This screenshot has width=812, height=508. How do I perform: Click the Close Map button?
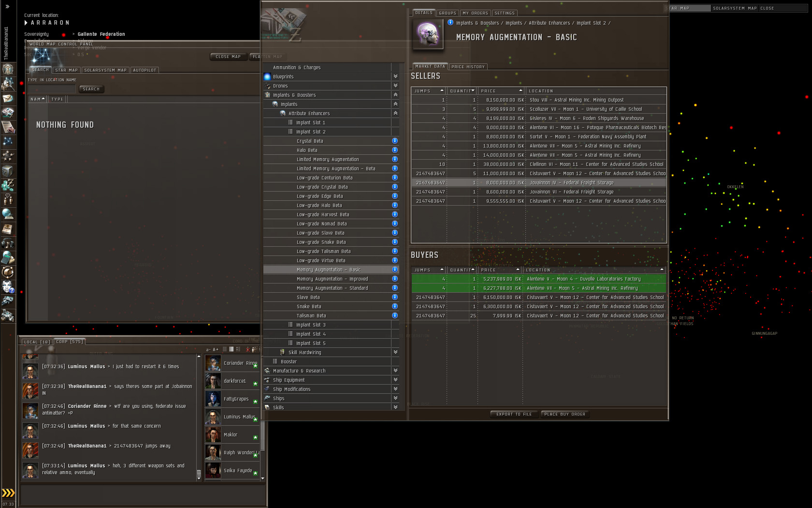point(228,57)
